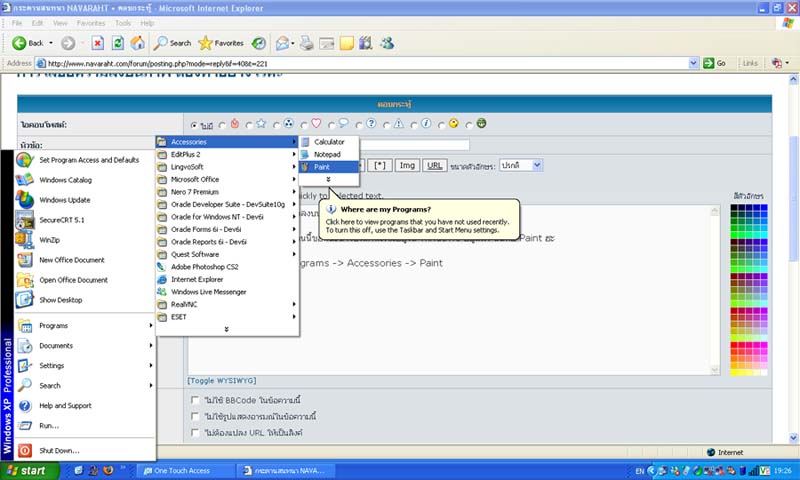800x480 pixels.
Task: Select the heart post icon radio
Action: coord(304,125)
